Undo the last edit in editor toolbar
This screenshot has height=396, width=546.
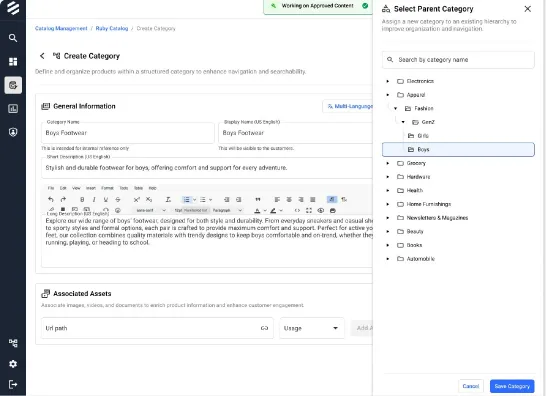pos(51,200)
